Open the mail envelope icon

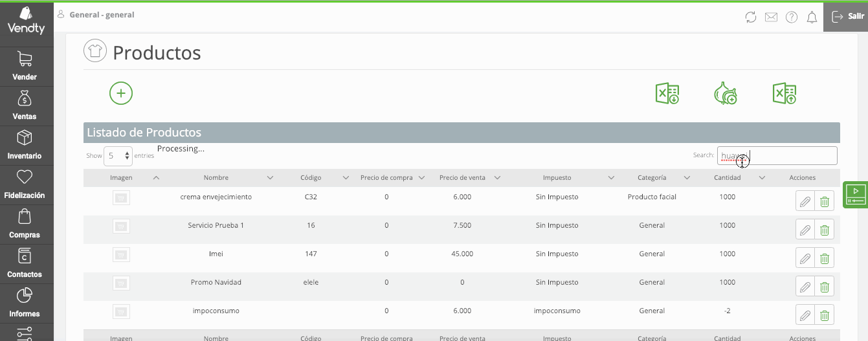click(x=771, y=17)
